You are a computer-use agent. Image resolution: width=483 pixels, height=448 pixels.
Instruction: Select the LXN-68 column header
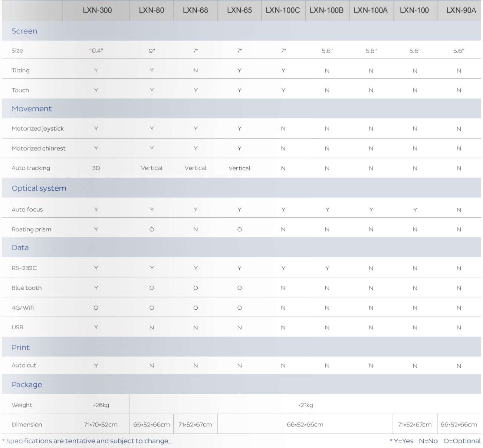(x=195, y=10)
